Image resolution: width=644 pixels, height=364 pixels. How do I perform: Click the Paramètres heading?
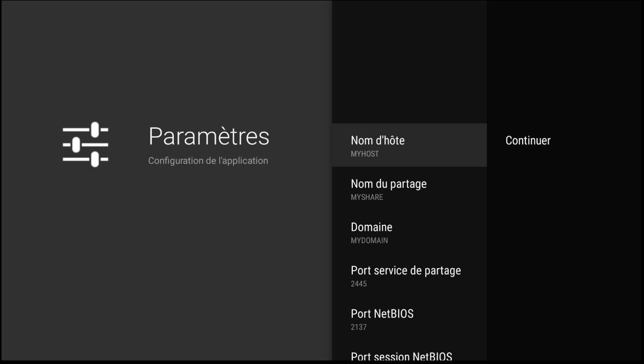coord(209,136)
